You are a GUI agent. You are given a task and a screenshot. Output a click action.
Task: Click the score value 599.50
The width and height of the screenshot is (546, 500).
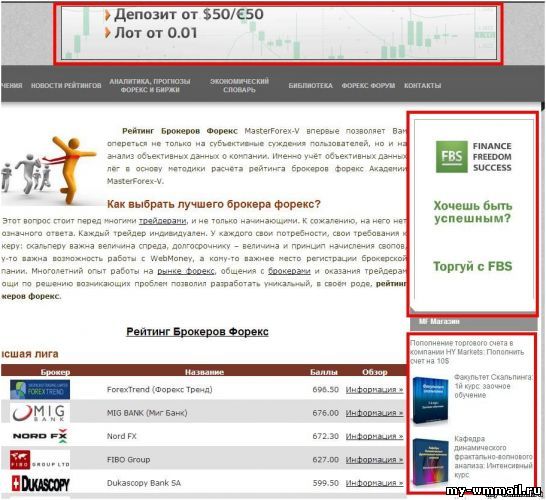[x=325, y=483]
